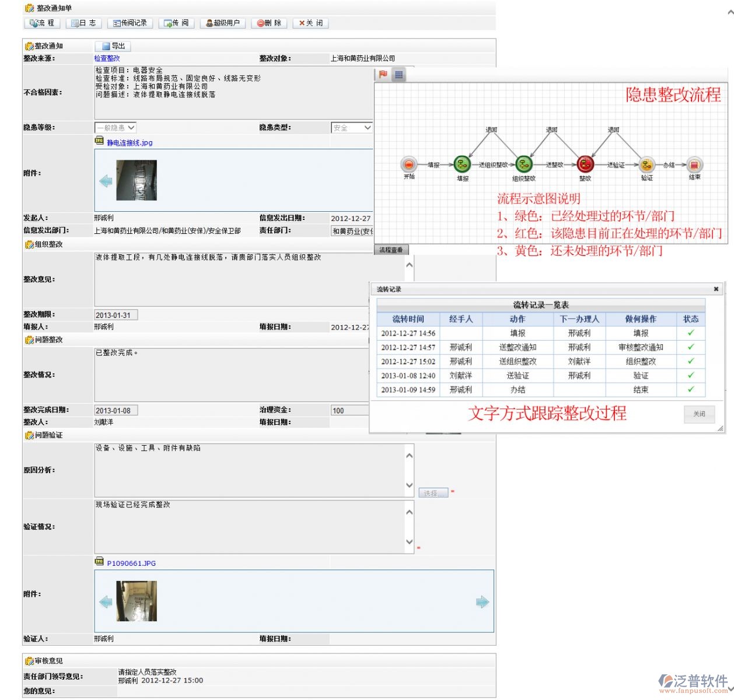734x700 pixels.
Task: Open the 日志 log button
Action: (83, 23)
